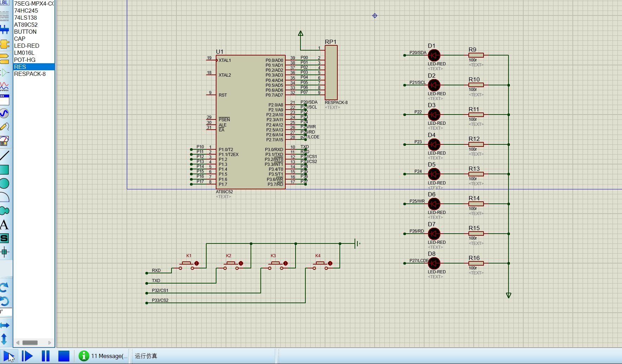Click the horizontal mirror flip icon
This screenshot has height=364, width=622.
click(4, 325)
